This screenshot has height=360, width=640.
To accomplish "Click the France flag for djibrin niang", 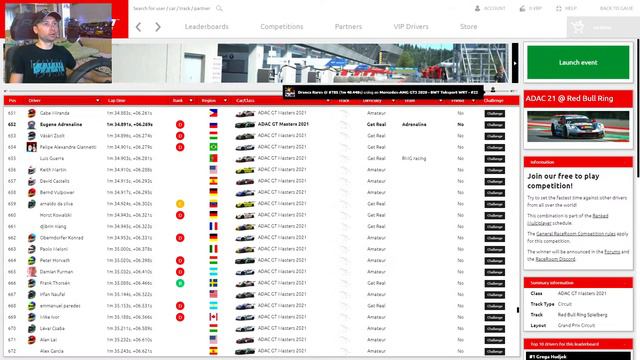I will click(213, 226).
